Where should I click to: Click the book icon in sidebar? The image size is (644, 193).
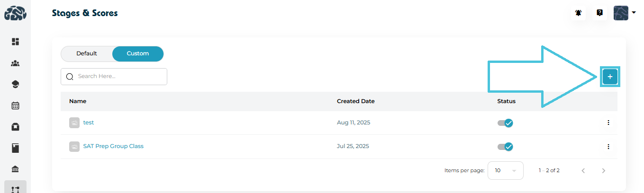[15, 148]
